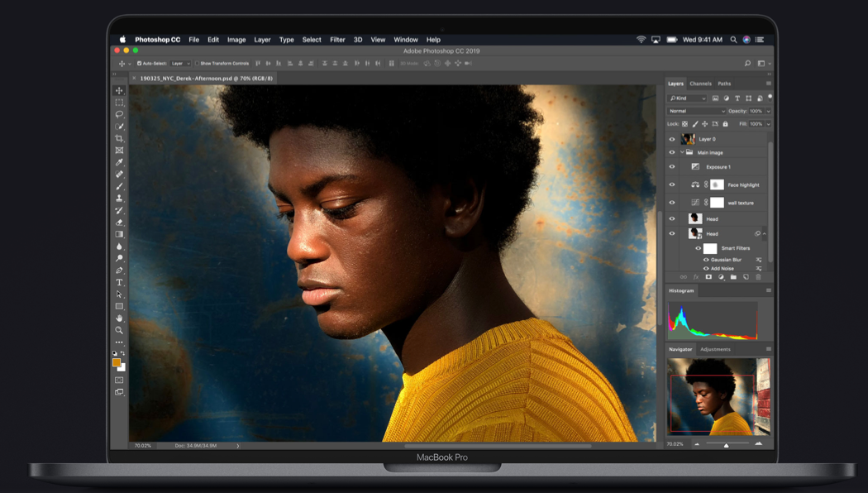Select the Brush tool

coord(119,186)
